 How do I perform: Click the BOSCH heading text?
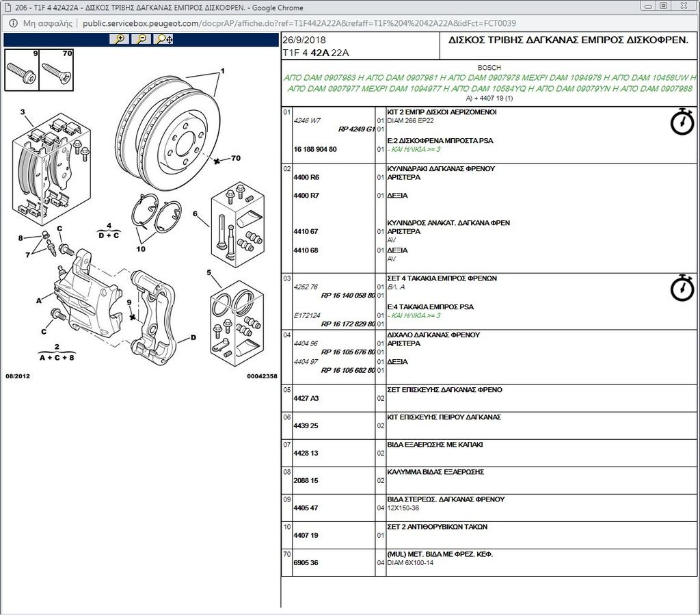489,68
